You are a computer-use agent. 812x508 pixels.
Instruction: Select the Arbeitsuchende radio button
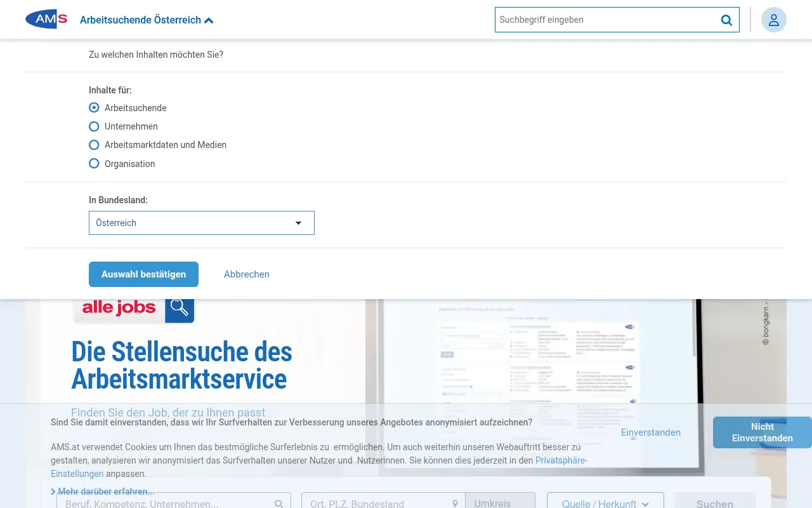coord(94,108)
